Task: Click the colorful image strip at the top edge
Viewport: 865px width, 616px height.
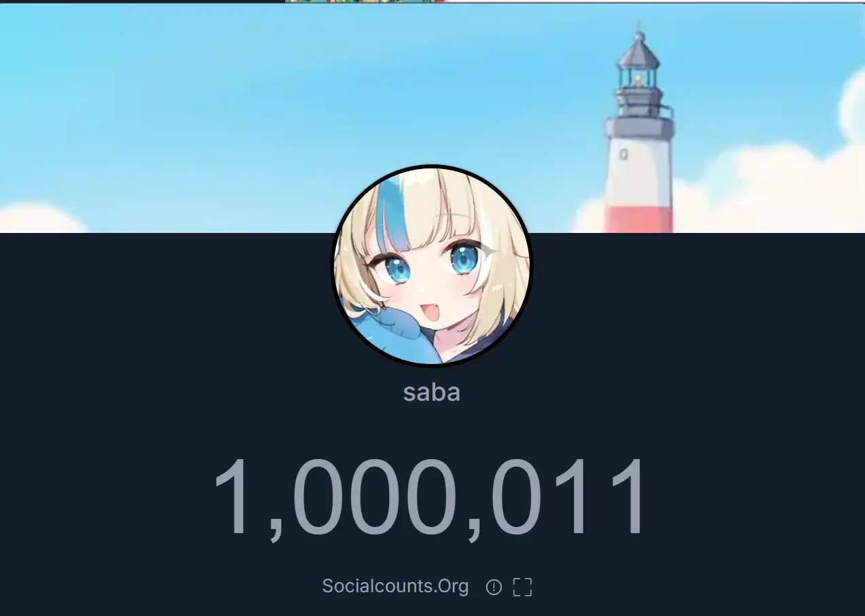Action: (x=365, y=1)
